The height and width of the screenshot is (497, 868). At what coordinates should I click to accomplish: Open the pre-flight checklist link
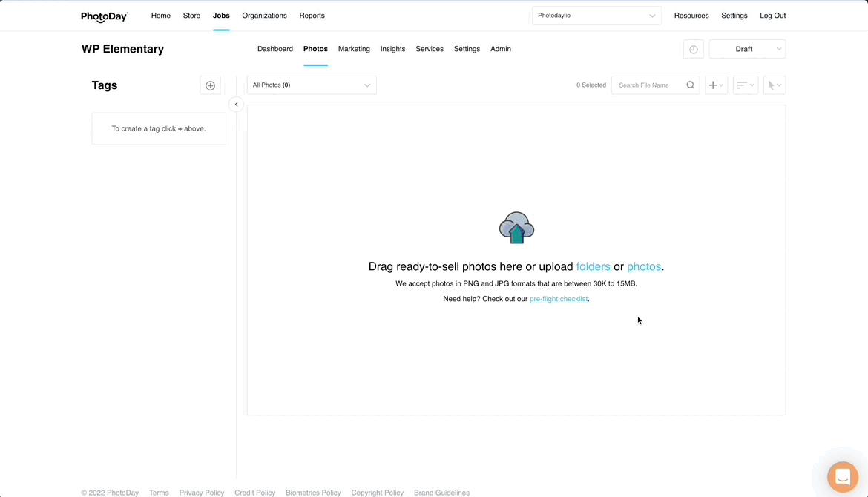[558, 299]
